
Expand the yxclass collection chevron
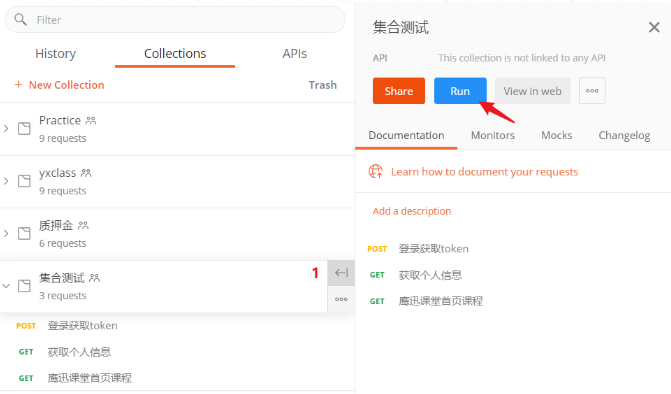tap(6, 181)
